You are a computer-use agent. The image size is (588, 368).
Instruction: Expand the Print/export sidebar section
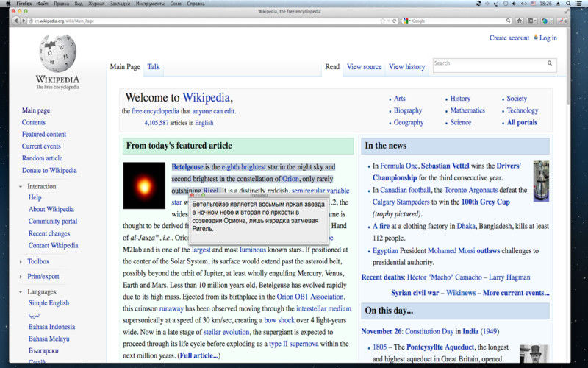[21, 277]
